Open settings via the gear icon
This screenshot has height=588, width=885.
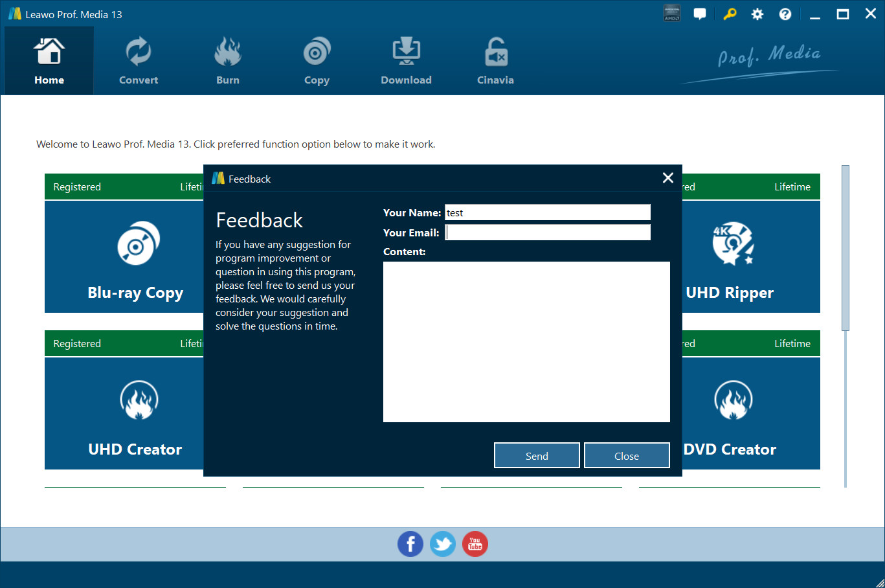[x=757, y=14]
